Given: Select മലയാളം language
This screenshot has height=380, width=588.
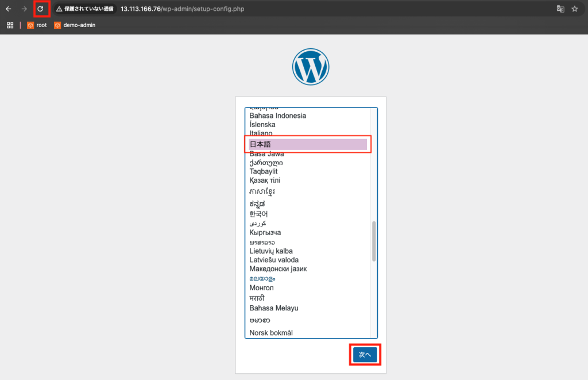Looking at the screenshot, I should tap(308, 279).
